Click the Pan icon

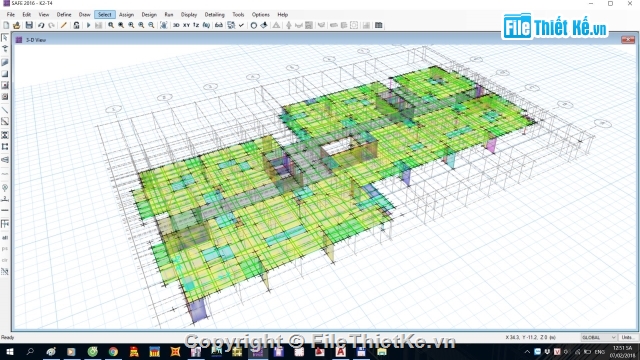(164, 25)
